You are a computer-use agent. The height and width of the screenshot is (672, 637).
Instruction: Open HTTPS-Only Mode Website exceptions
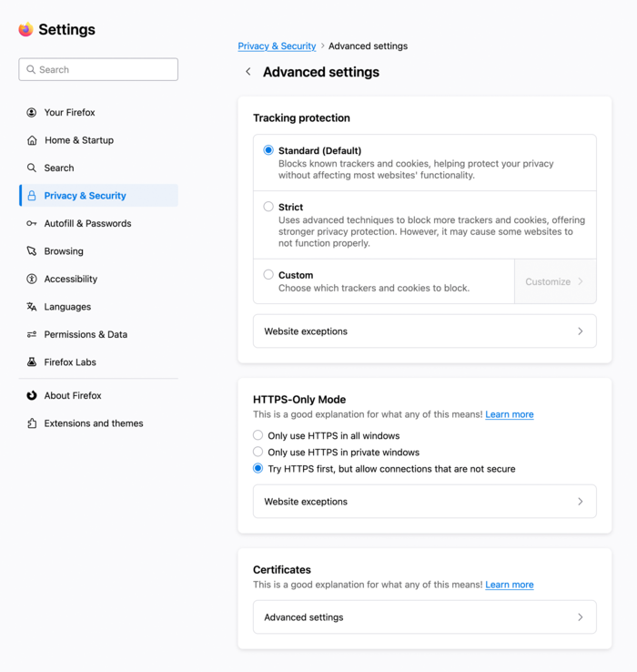pyautogui.click(x=424, y=502)
